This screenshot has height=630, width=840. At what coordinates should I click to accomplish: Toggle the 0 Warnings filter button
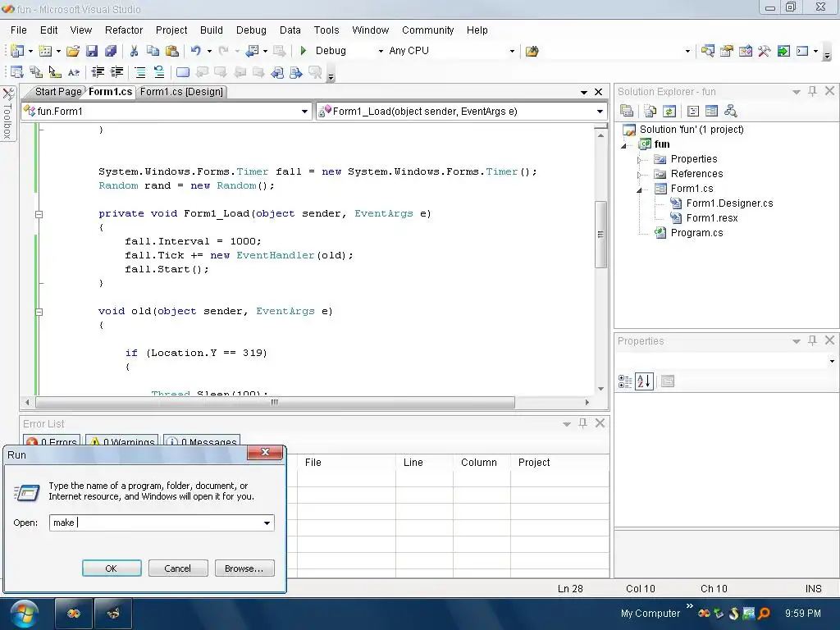pyautogui.click(x=122, y=441)
